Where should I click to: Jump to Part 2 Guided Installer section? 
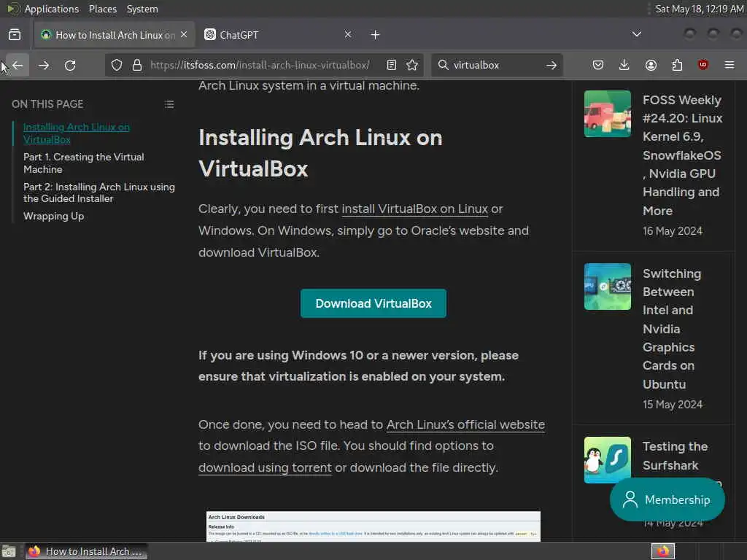(x=99, y=192)
